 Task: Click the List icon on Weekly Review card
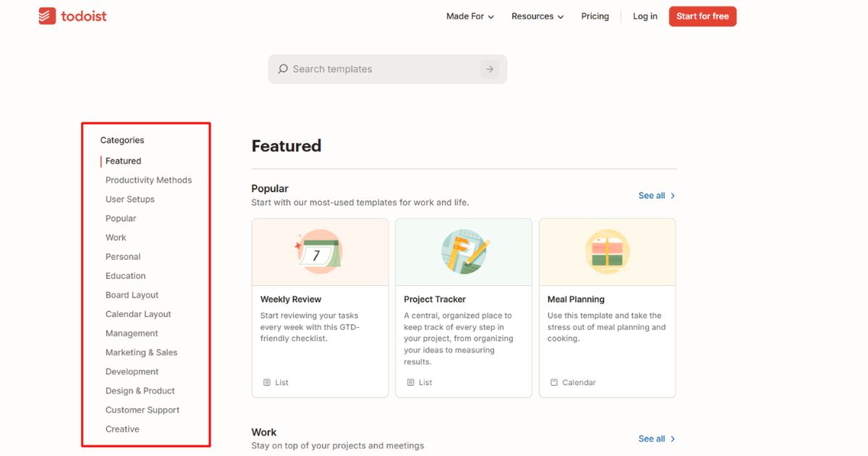pyautogui.click(x=267, y=382)
